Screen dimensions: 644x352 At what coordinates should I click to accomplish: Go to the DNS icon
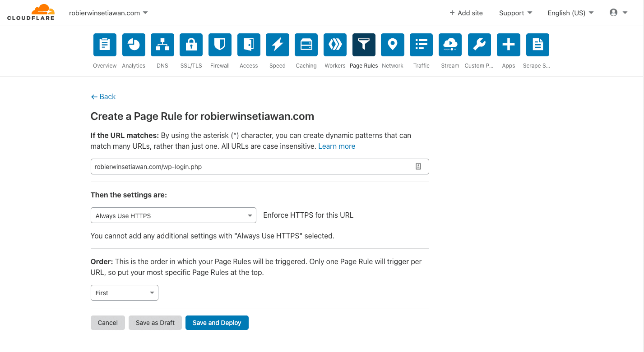coord(162,45)
